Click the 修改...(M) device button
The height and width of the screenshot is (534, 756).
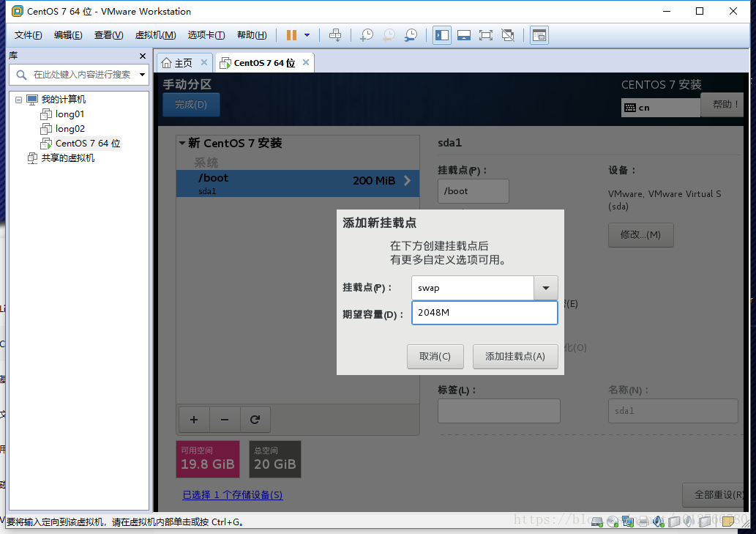(x=641, y=235)
